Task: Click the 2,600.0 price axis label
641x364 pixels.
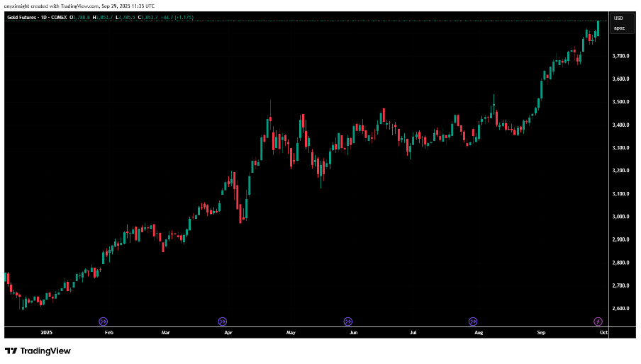Action: coord(621,309)
